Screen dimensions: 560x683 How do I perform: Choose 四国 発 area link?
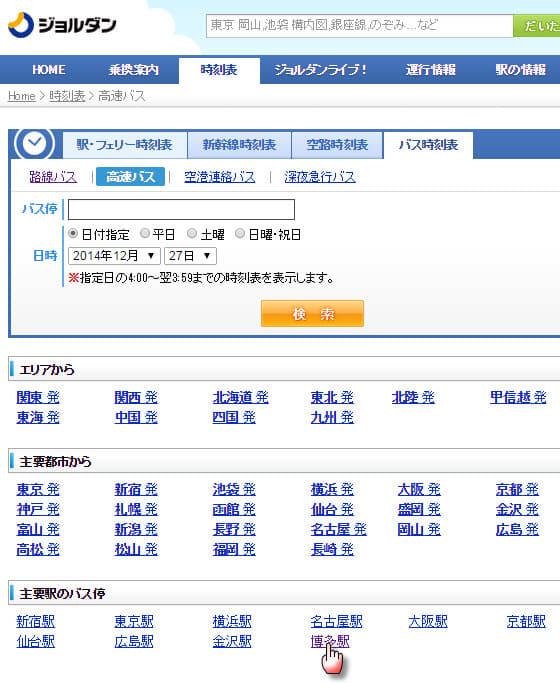click(234, 417)
